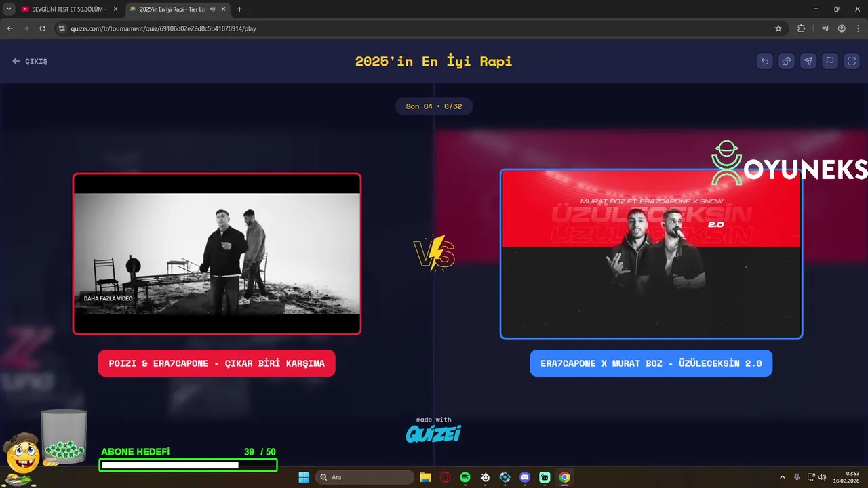
Task: Click the undo arrow icon in quiz header
Action: click(x=765, y=61)
